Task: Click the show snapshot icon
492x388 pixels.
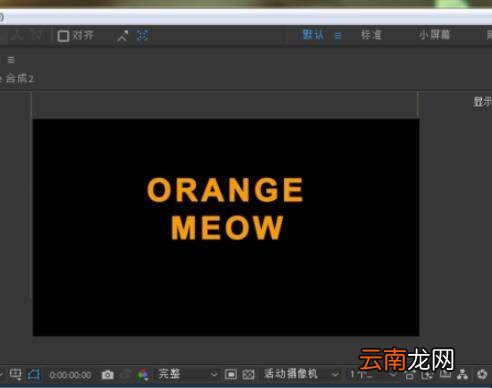Action: coord(125,375)
